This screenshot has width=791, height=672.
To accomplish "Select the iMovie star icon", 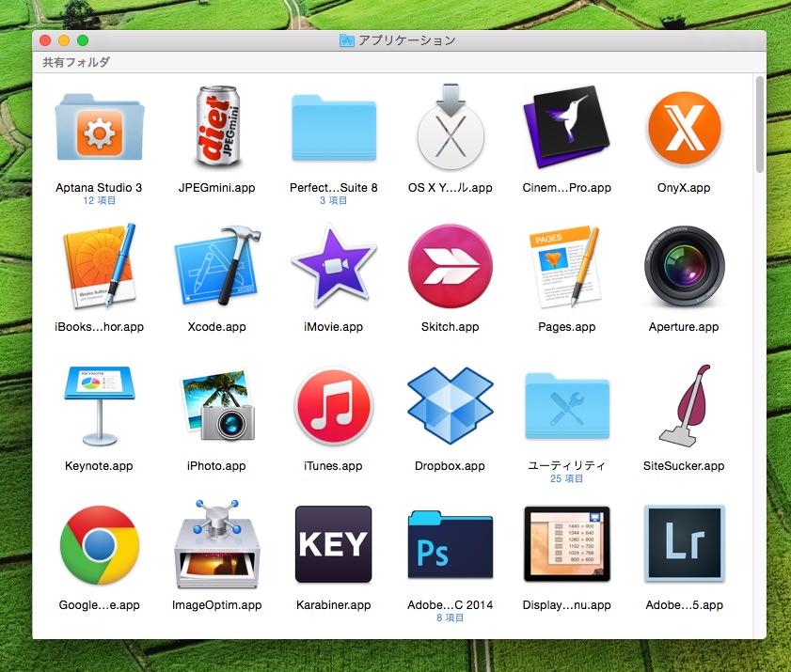I will 334,266.
